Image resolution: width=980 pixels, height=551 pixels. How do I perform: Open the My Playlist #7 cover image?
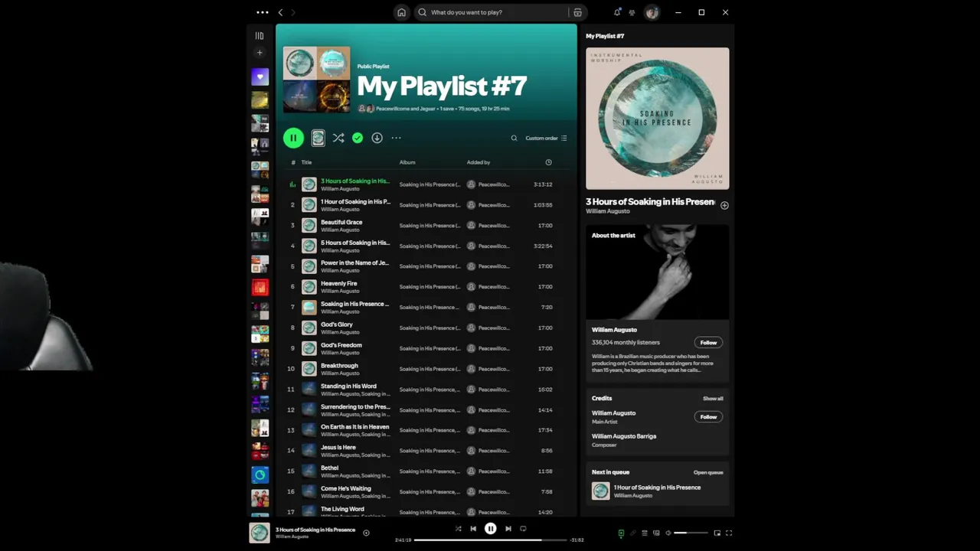pos(316,80)
